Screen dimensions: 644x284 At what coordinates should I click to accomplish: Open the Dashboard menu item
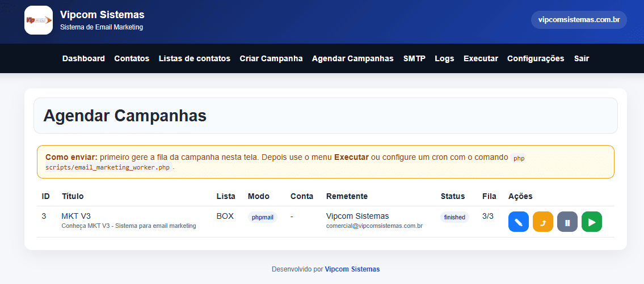83,58
